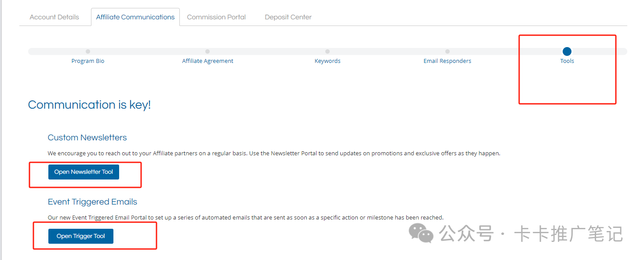Click the Tools step label
Screen dimensions: 644x260
pyautogui.click(x=567, y=61)
